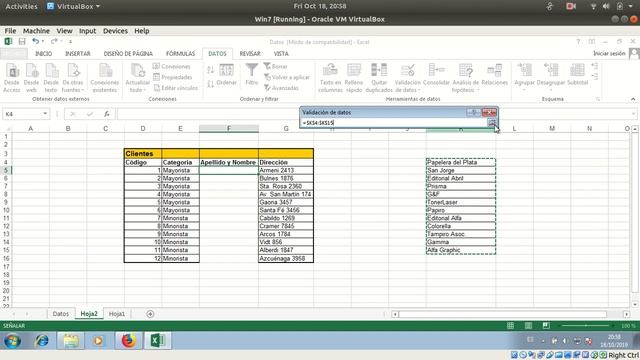This screenshot has height=360, width=640.
Task: Click the Ordenar sort icon
Action: (x=227, y=75)
